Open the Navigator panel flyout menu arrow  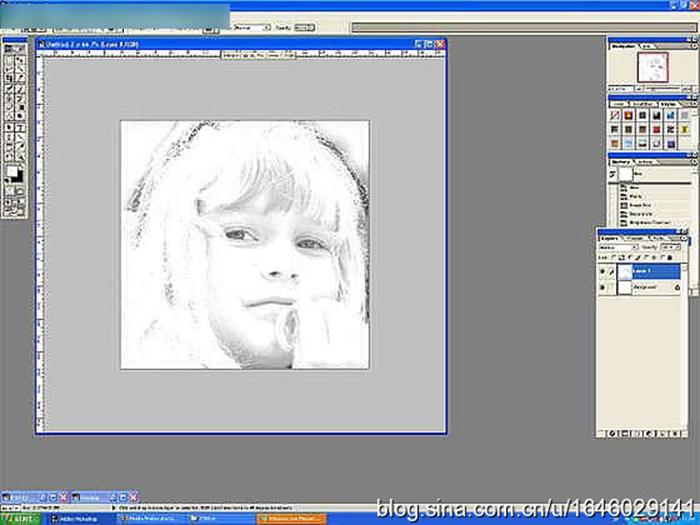coord(694,46)
